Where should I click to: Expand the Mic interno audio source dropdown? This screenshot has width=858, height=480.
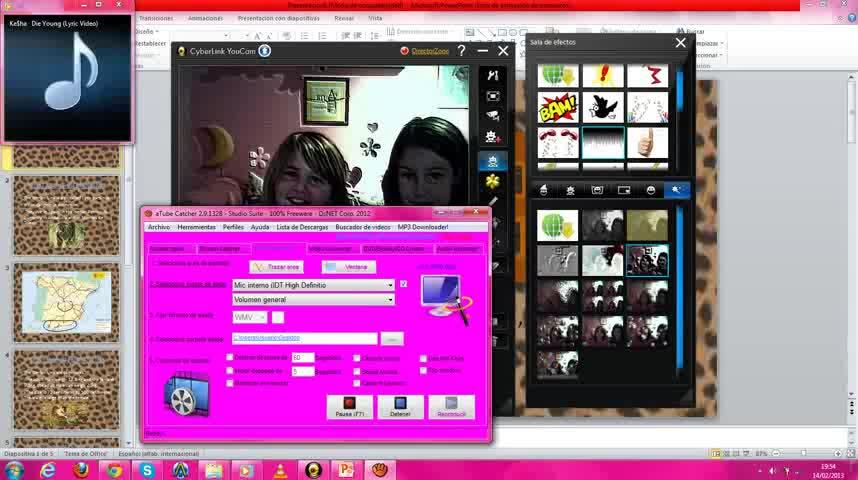390,285
